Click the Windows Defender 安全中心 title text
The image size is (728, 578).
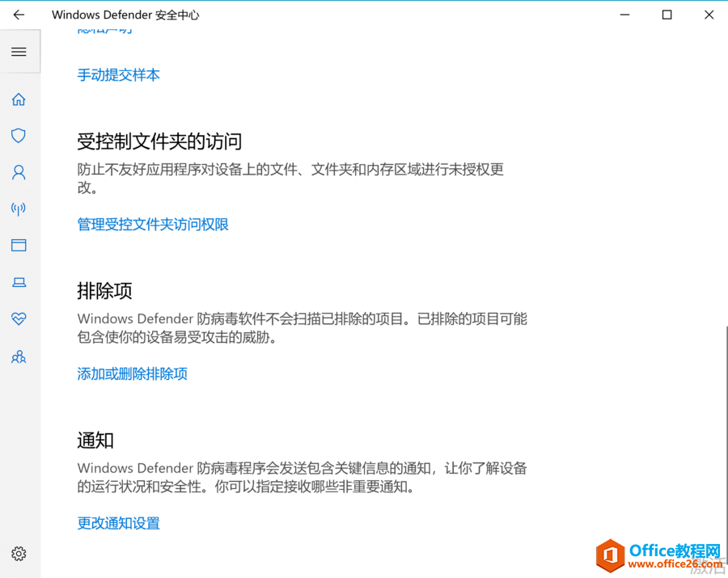(125, 15)
